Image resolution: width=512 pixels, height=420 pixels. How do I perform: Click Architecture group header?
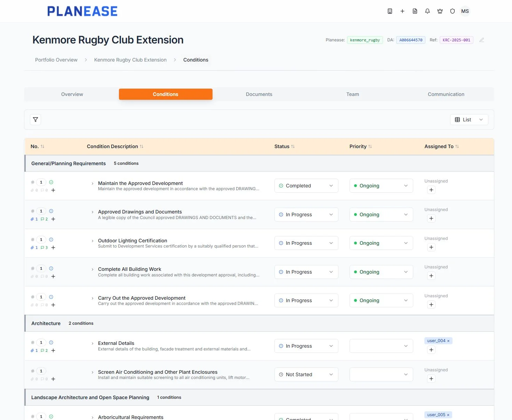coord(259,323)
